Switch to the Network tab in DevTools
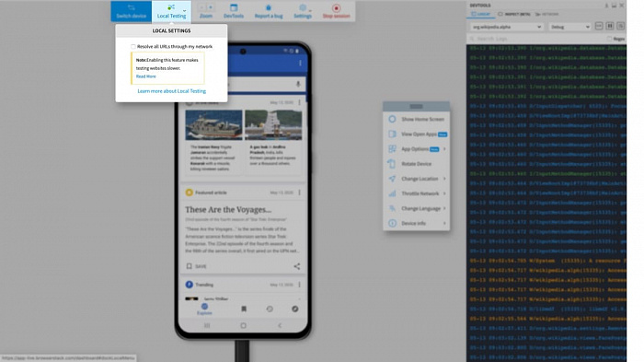 pos(546,14)
